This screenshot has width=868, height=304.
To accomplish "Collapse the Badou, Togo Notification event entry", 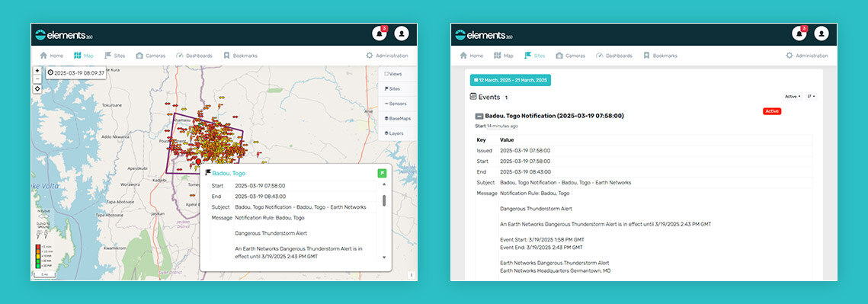I will (479, 117).
